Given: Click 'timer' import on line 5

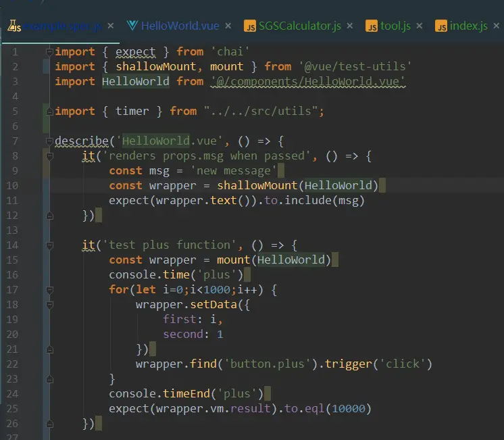Looking at the screenshot, I should [x=132, y=112].
